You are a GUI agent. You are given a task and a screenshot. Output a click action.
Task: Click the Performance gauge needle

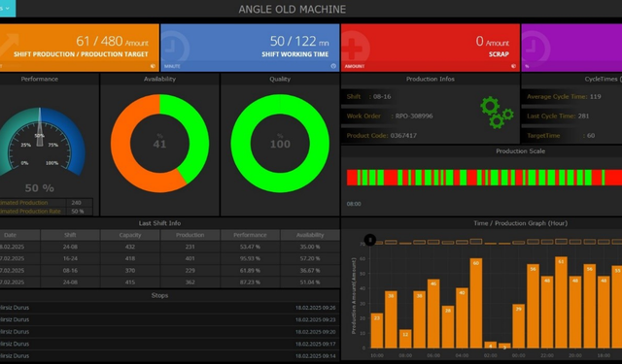pos(40,127)
